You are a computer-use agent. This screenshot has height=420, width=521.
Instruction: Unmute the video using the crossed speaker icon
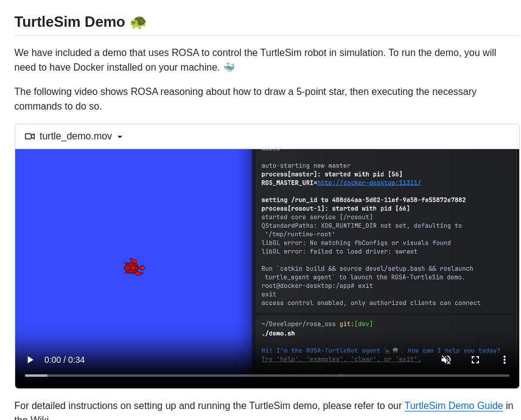(446, 360)
